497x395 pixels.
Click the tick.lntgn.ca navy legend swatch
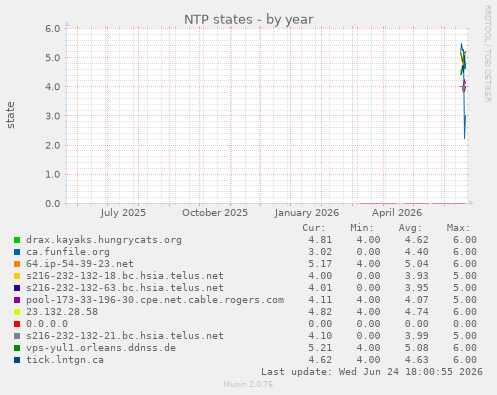click(17, 360)
